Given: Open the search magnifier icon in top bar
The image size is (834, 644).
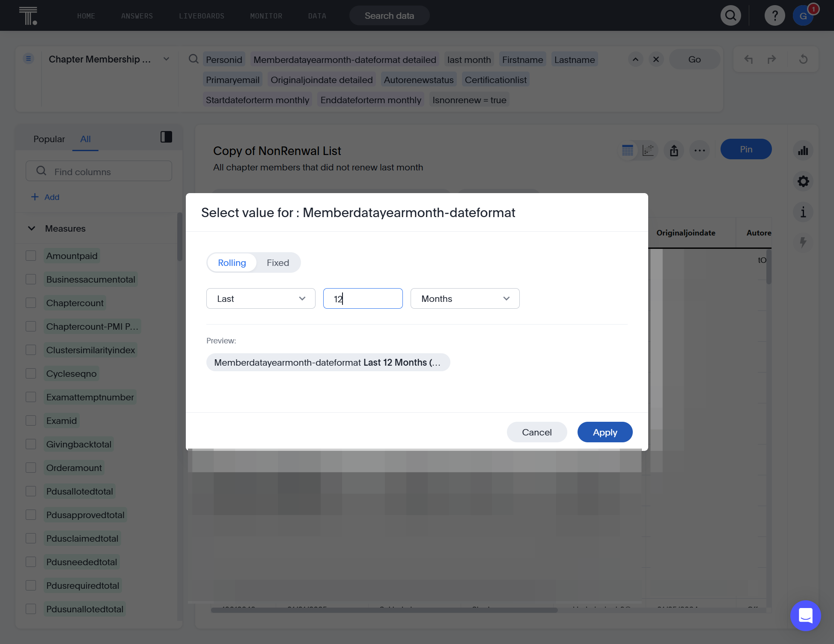Looking at the screenshot, I should pos(731,16).
